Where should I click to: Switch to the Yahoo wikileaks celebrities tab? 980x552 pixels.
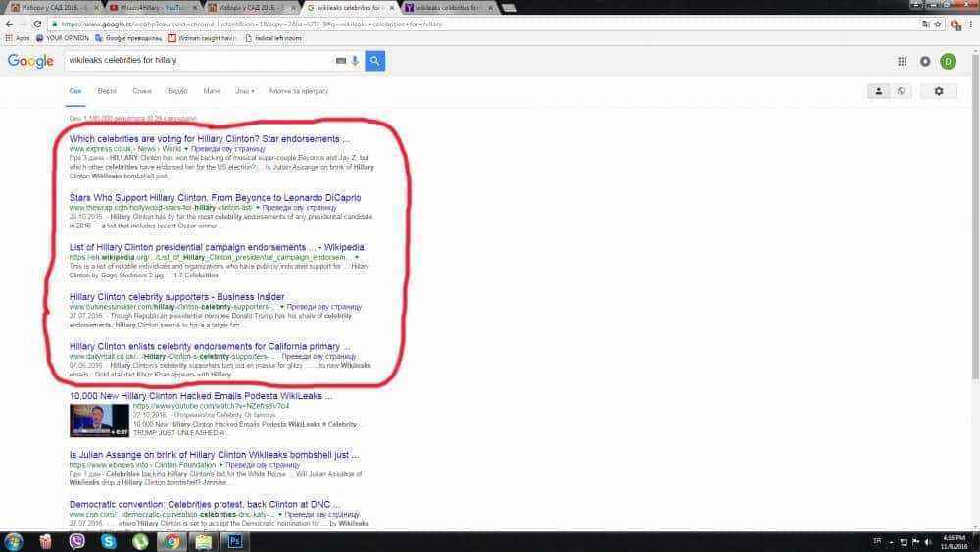(x=448, y=8)
